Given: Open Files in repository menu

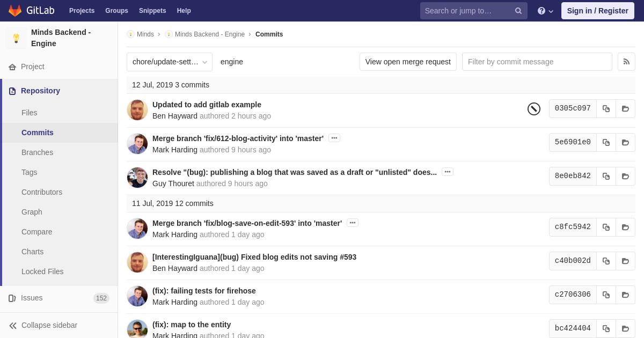Looking at the screenshot, I should [30, 113].
